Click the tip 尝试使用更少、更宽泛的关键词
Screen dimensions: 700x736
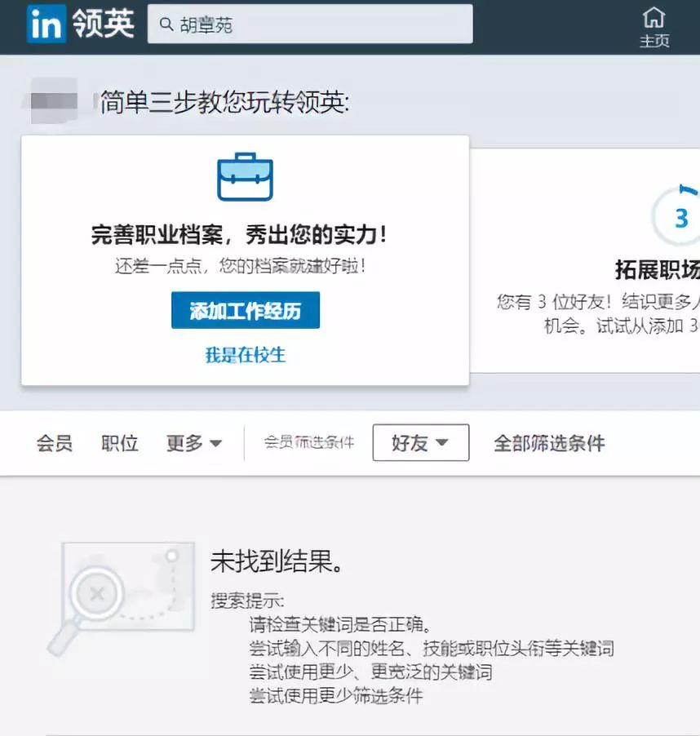point(370,672)
